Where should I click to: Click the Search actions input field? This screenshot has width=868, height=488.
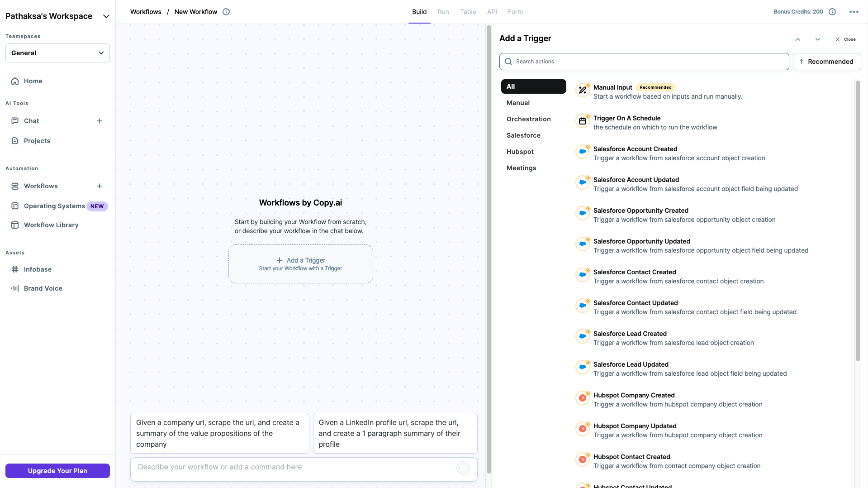644,61
